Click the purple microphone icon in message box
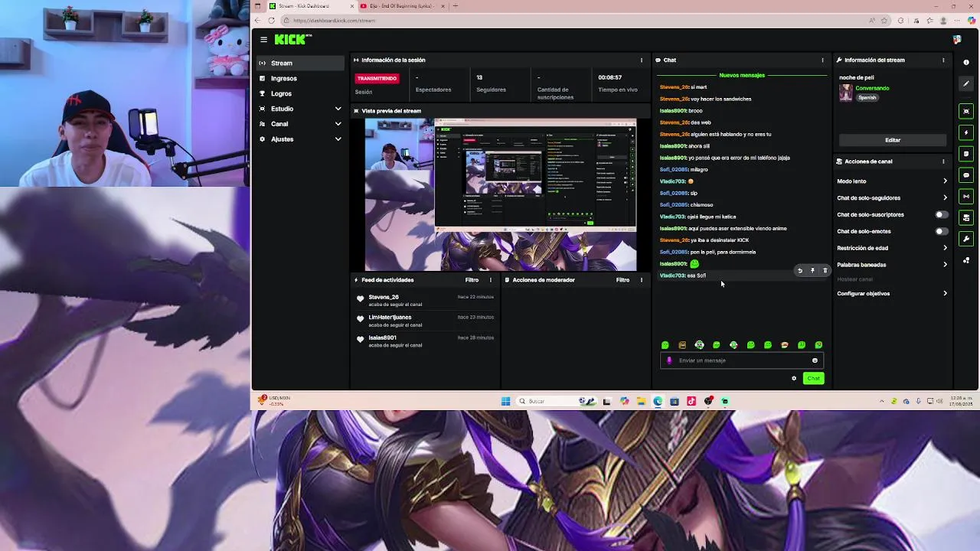This screenshot has height=551, width=980. (x=669, y=360)
